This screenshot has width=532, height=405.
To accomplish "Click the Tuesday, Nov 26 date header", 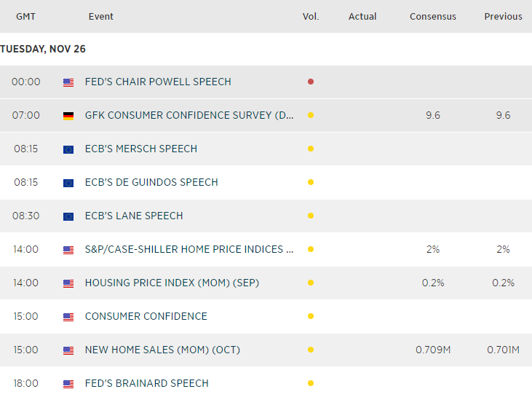I will (x=43, y=49).
